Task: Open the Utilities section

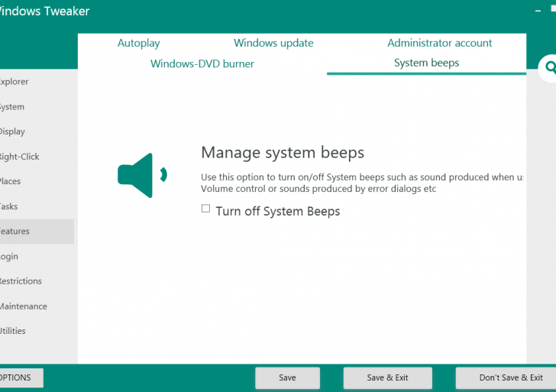Action: coord(14,331)
